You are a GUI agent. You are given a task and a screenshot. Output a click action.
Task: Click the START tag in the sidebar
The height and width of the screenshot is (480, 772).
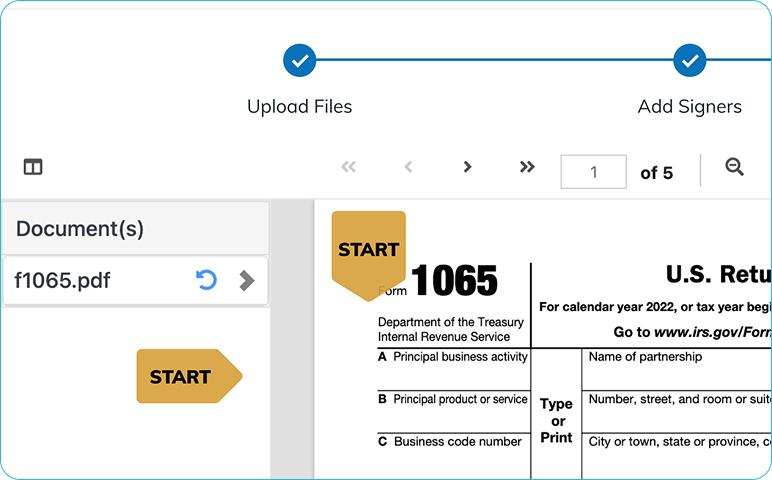[189, 376]
